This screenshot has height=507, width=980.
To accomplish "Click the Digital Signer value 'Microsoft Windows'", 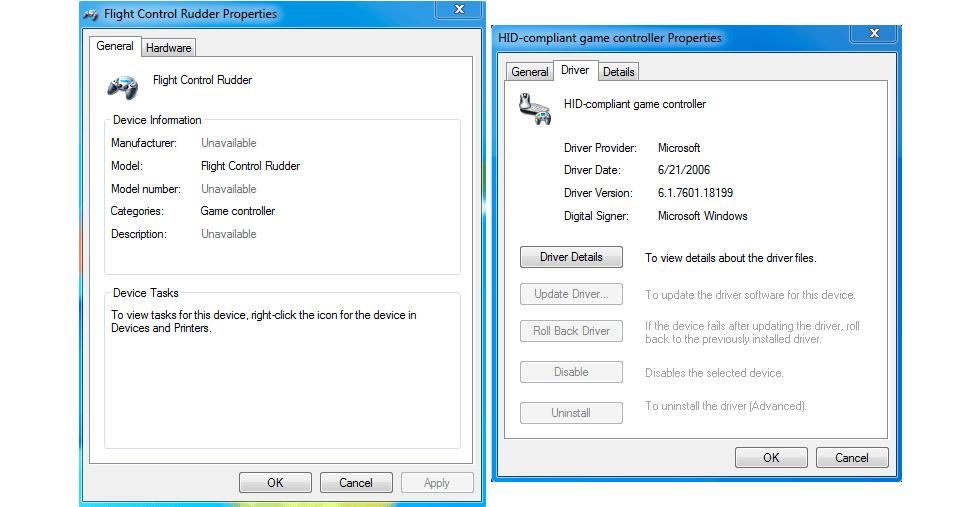I will pos(702,216).
